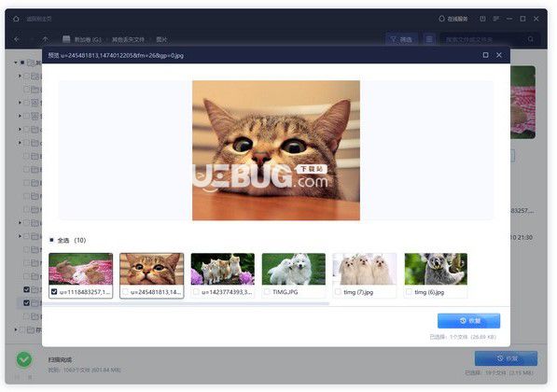
Task: Toggle the 全选 (10) select-all checkbox
Action: coord(51,240)
